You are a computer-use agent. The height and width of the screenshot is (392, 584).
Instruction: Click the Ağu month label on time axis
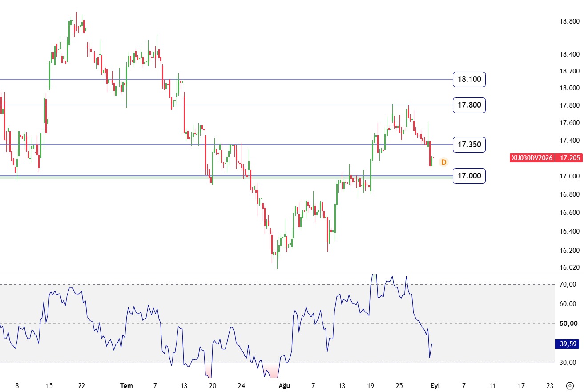click(284, 385)
